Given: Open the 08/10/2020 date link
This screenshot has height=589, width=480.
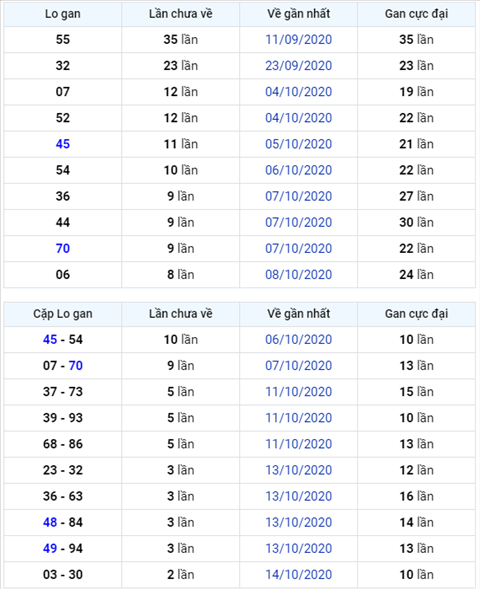Looking at the screenshot, I should 299,275.
